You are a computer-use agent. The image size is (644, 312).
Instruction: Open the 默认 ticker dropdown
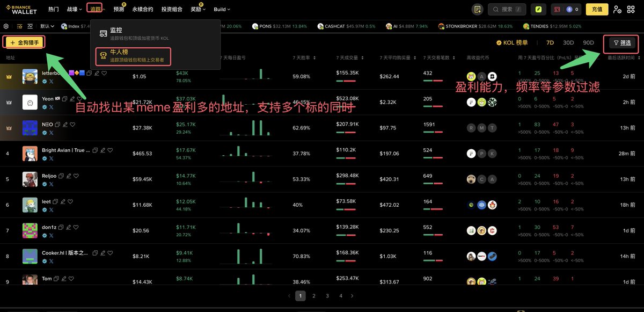pyautogui.click(x=47, y=26)
